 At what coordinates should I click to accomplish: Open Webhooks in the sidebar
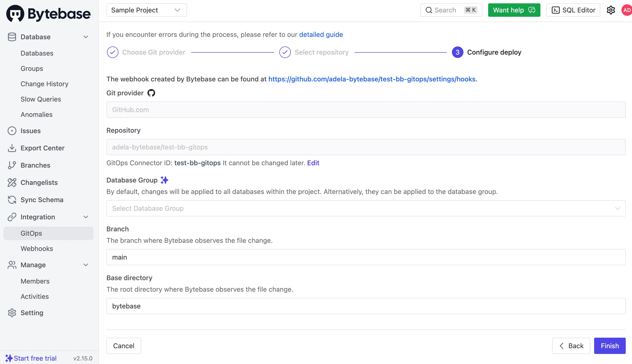click(37, 249)
